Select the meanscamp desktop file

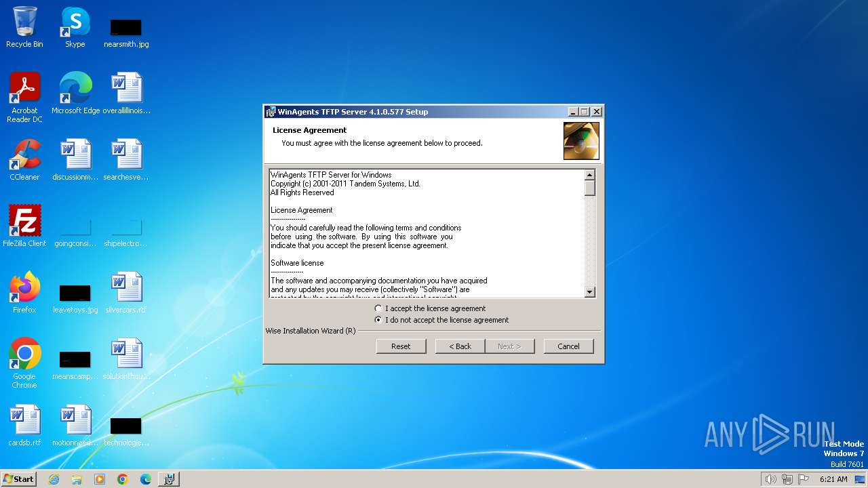coord(75,365)
